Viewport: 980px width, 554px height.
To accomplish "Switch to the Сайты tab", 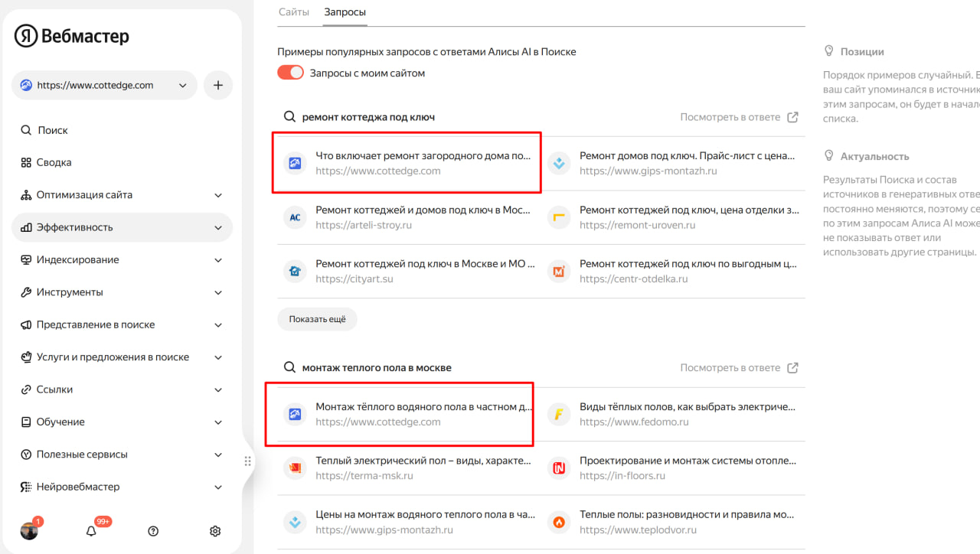I will click(x=294, y=12).
